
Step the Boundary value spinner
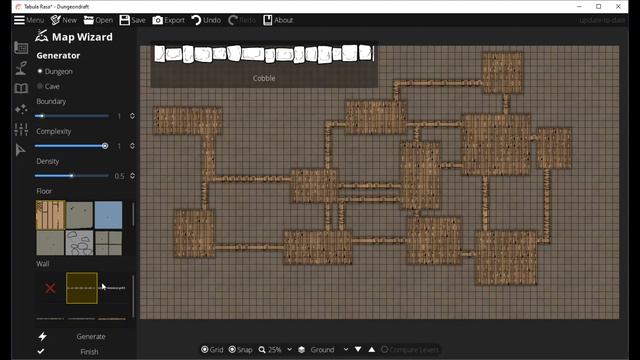coord(132,116)
